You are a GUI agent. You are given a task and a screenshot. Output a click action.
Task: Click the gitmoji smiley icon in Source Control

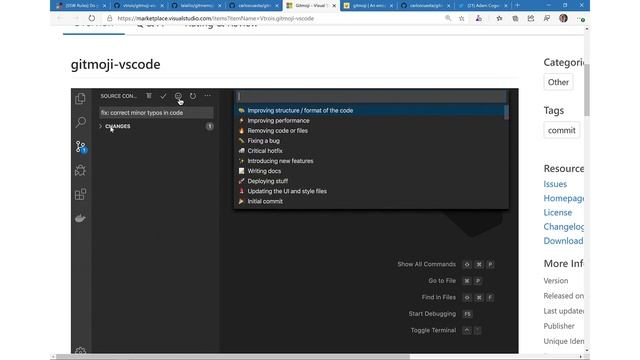coord(178,96)
